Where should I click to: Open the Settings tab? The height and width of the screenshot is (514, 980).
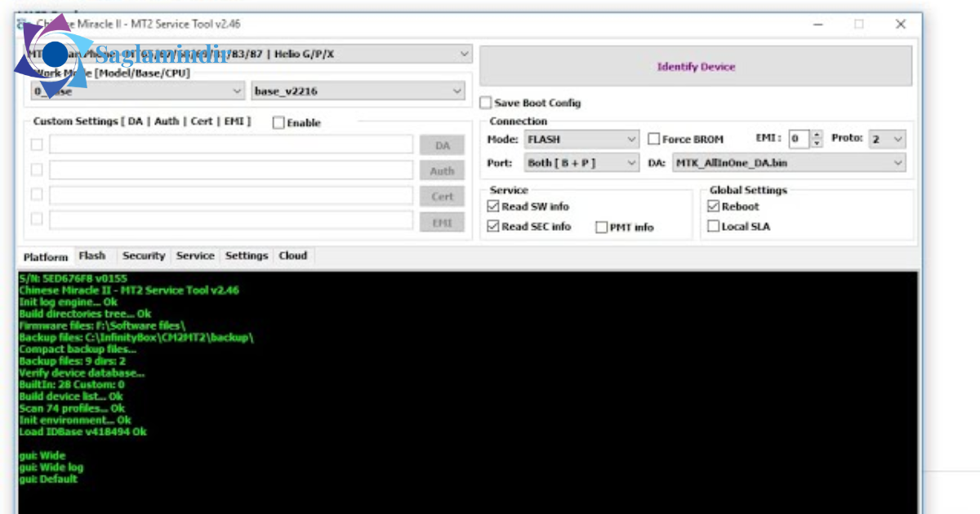(x=247, y=256)
